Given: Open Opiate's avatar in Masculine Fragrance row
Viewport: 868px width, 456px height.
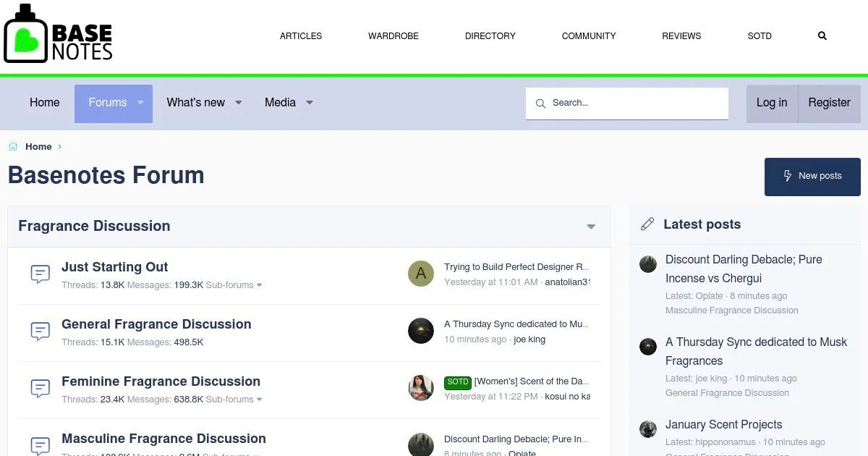Looking at the screenshot, I should [421, 444].
